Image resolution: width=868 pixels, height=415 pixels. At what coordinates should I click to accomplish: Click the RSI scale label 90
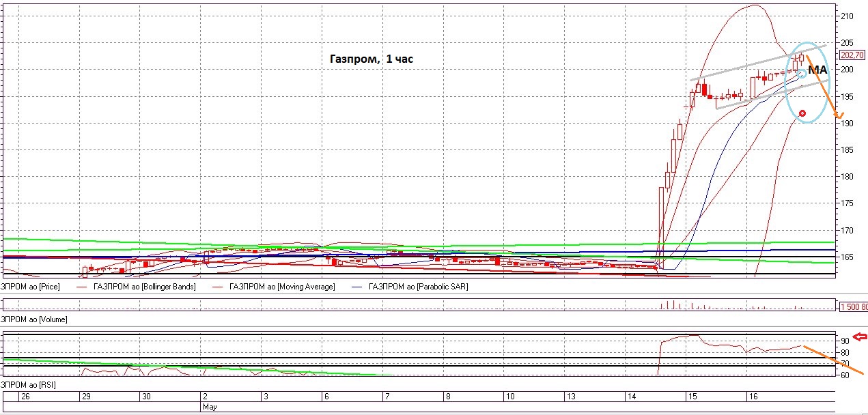coord(845,341)
